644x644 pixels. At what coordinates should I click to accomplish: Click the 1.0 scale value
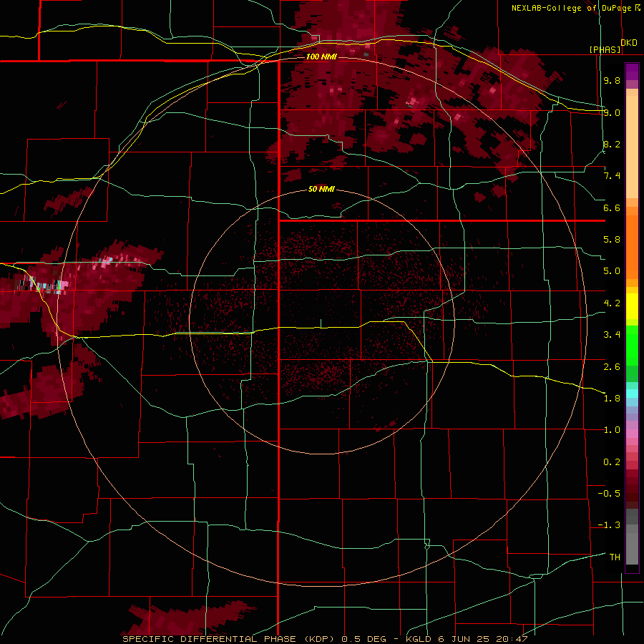tap(612, 430)
